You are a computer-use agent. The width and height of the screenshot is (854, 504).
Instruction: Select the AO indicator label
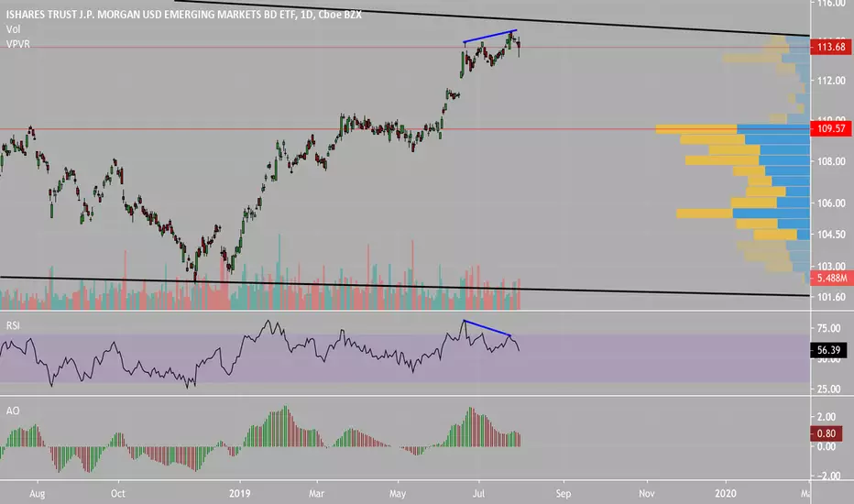click(x=13, y=411)
